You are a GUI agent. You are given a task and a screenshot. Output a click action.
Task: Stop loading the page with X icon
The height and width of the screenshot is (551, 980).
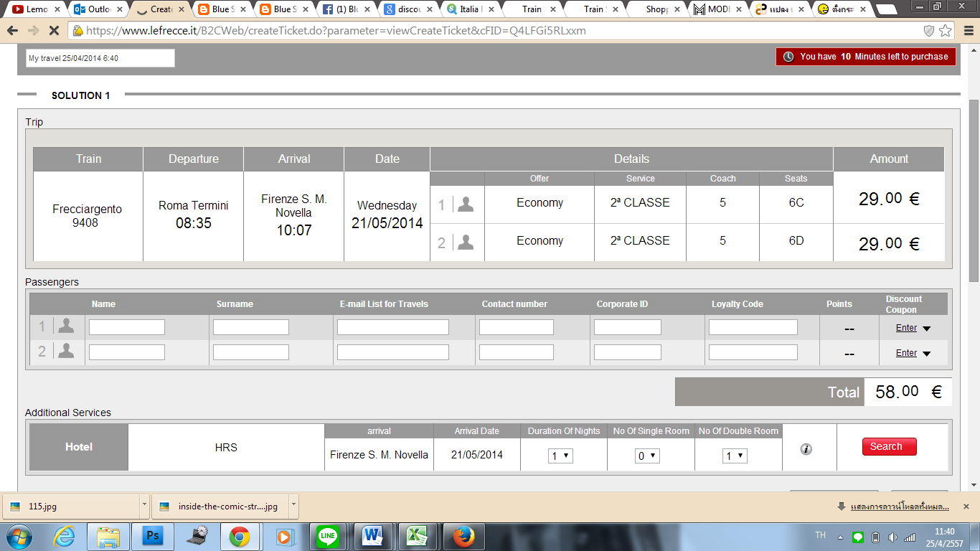pos(55,31)
